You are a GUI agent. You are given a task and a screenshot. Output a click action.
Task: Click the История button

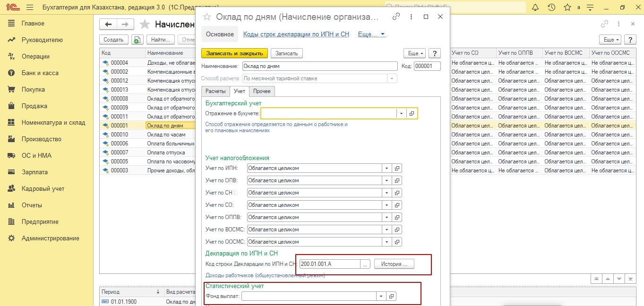394,264
